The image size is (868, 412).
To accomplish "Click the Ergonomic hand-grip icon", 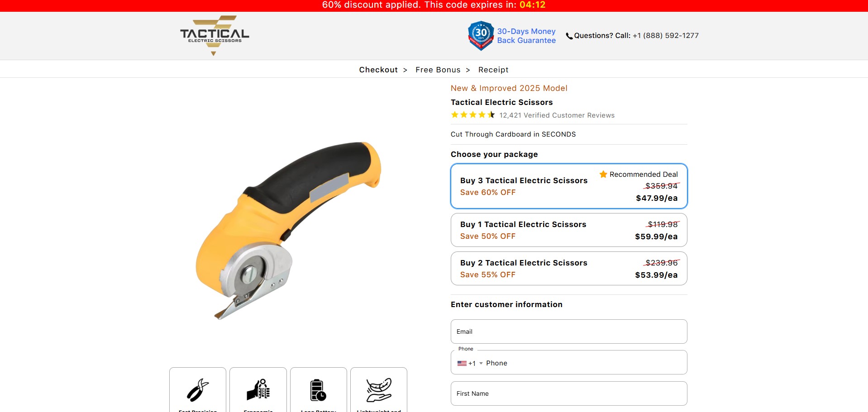I will [258, 389].
